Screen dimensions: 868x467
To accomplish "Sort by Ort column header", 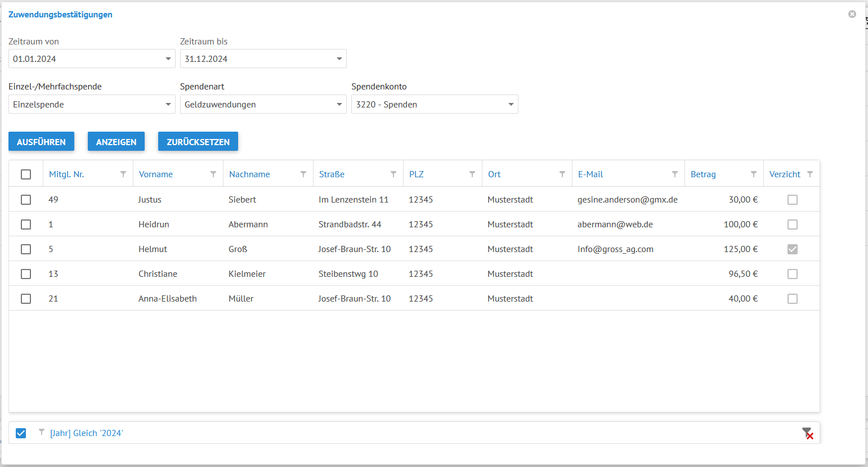I will click(x=494, y=174).
